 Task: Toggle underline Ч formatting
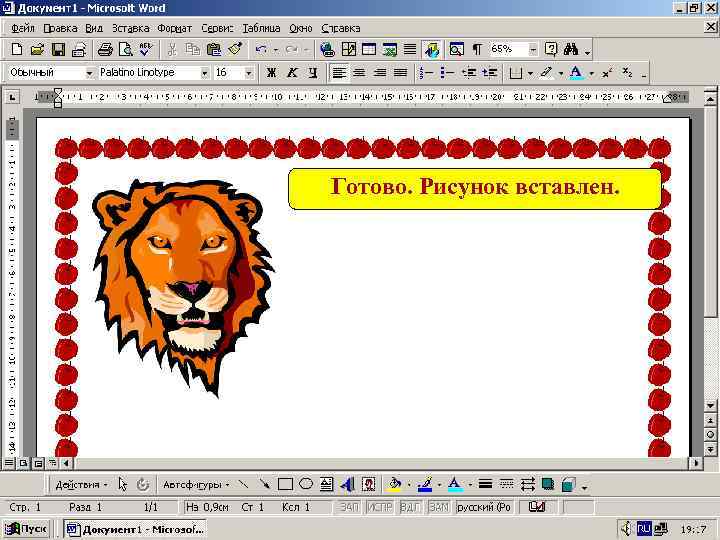[x=313, y=73]
